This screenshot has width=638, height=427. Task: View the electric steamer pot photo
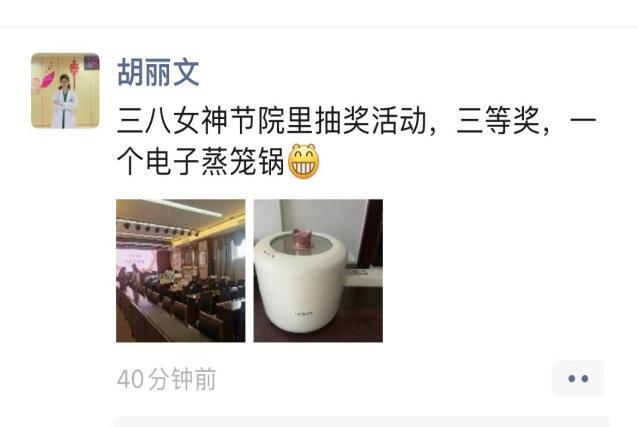pos(318,271)
